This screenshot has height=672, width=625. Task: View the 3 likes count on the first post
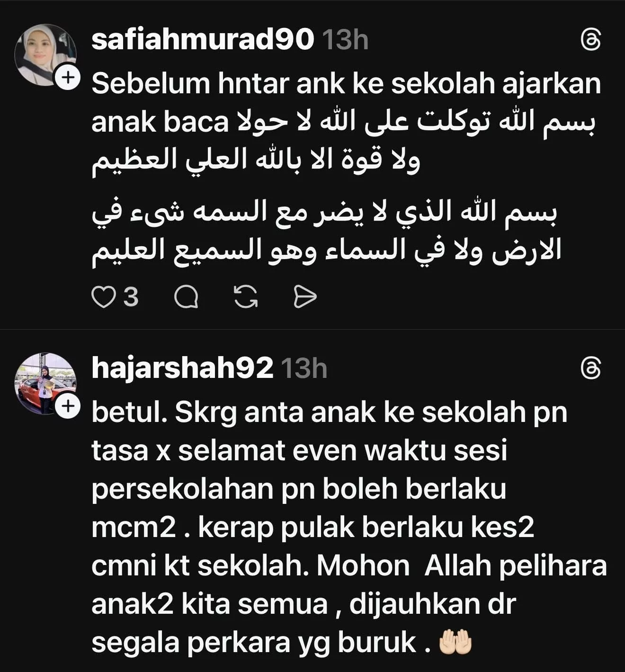[131, 298]
